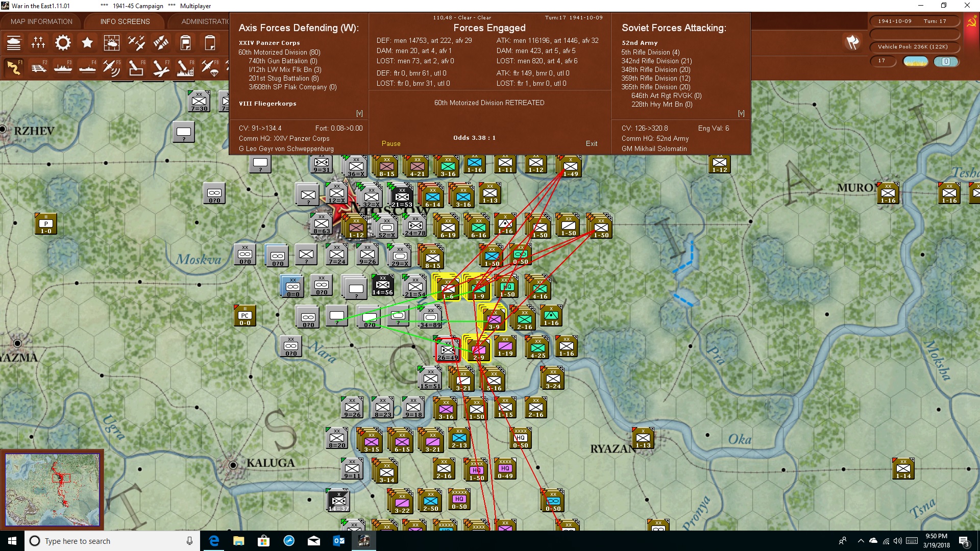Select the 14=56 German panzer unit

[x=382, y=285]
